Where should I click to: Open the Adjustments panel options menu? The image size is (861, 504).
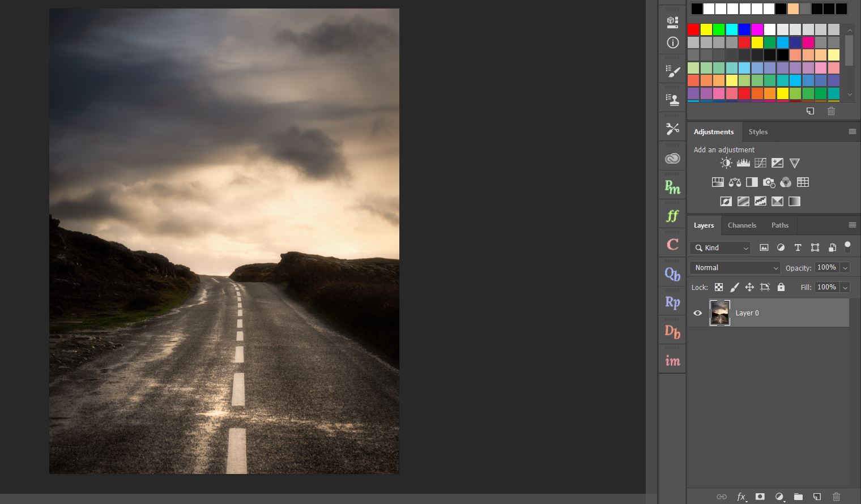852,131
